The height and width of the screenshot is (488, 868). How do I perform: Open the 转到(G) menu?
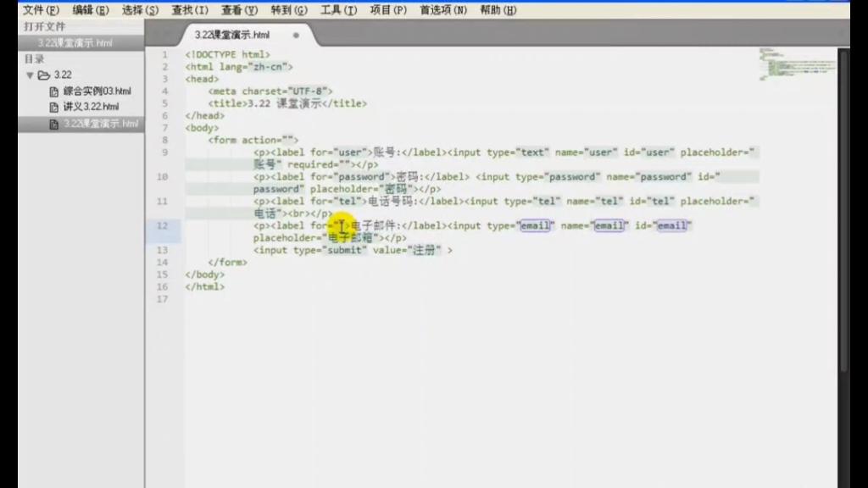tap(289, 10)
